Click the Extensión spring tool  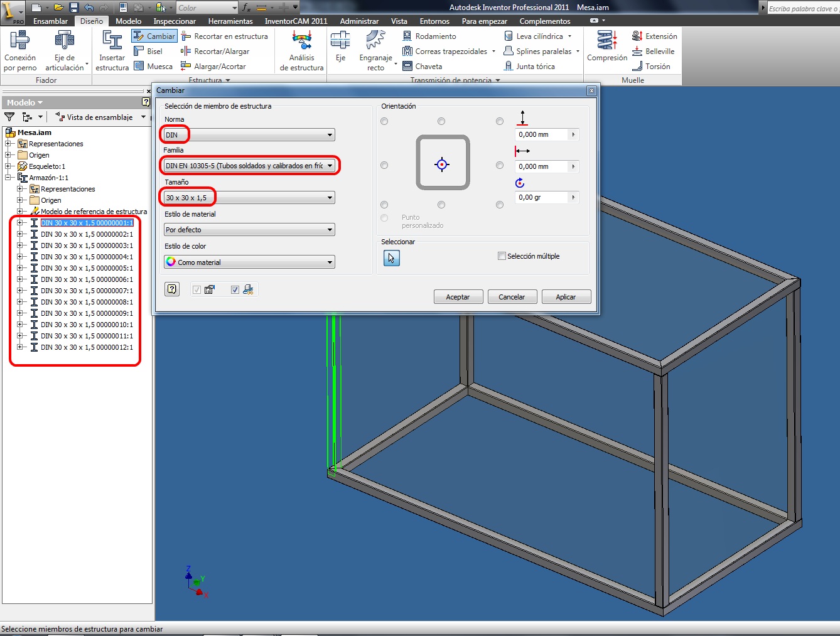tap(655, 36)
